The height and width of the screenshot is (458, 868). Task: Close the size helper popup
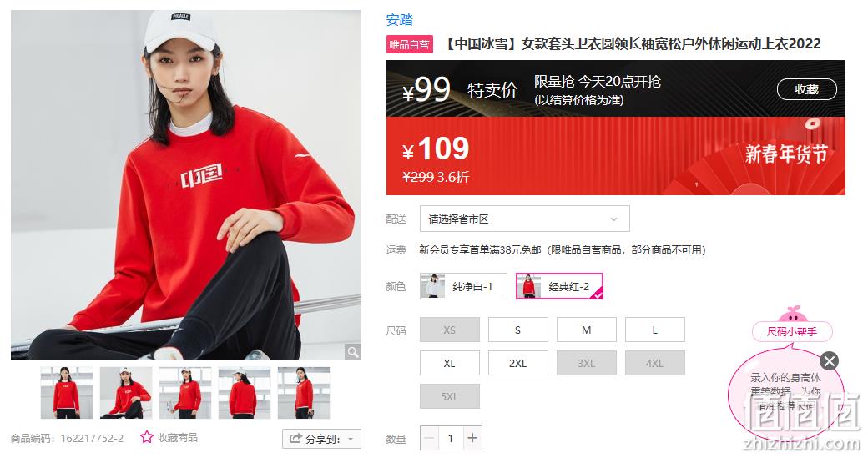[x=830, y=361]
